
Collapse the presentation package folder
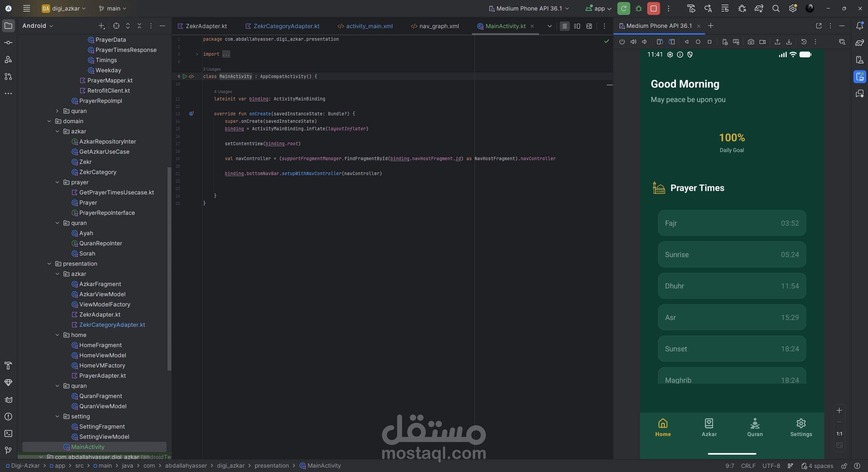tap(50, 264)
